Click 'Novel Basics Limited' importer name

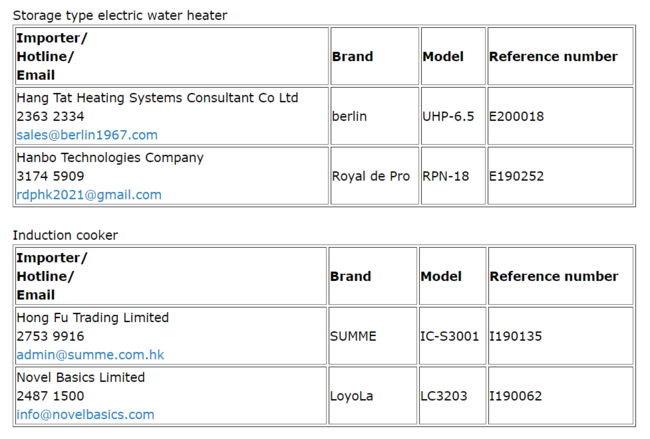(80, 377)
